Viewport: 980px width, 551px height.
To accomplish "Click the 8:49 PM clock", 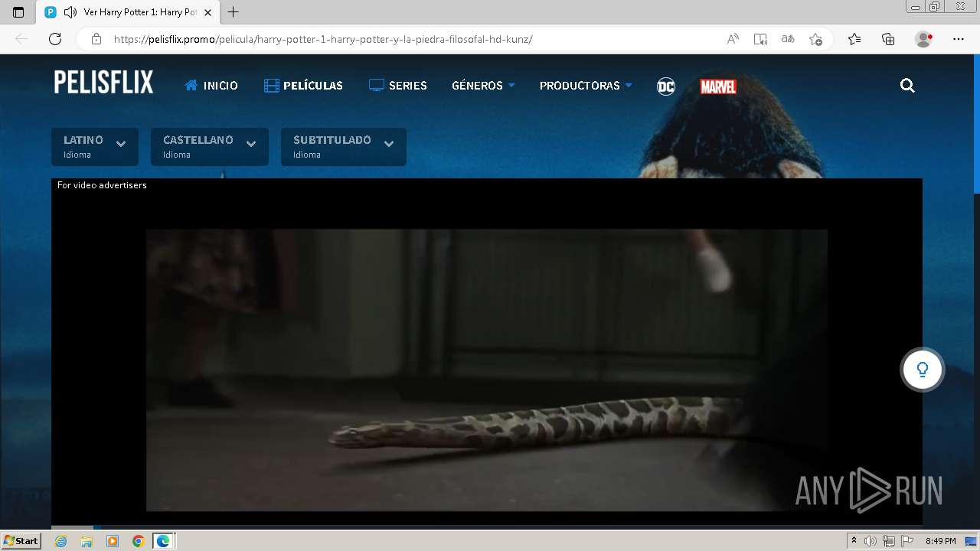I will (x=940, y=541).
